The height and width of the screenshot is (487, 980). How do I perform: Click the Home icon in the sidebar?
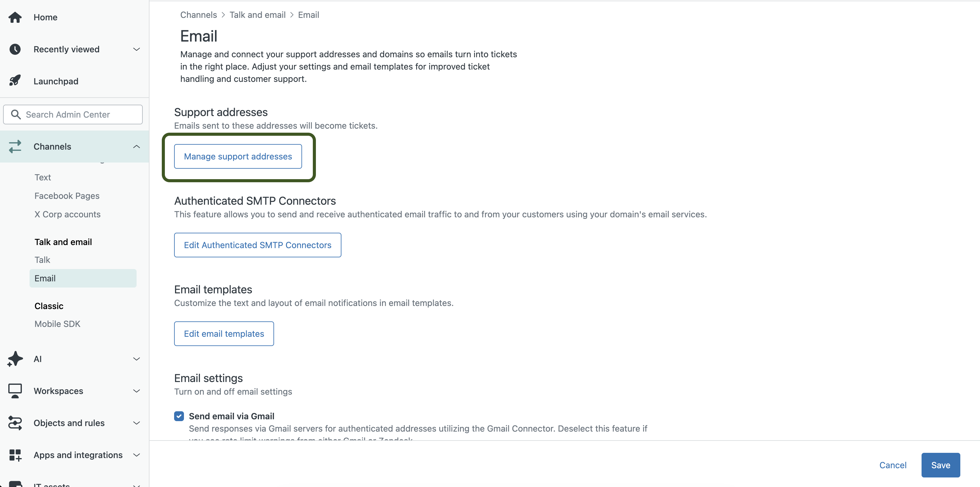click(15, 17)
